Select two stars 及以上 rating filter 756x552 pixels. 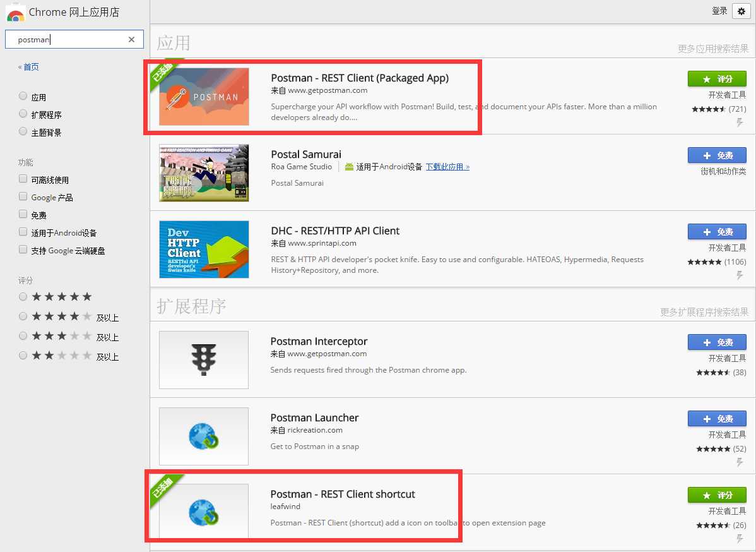tap(23, 356)
